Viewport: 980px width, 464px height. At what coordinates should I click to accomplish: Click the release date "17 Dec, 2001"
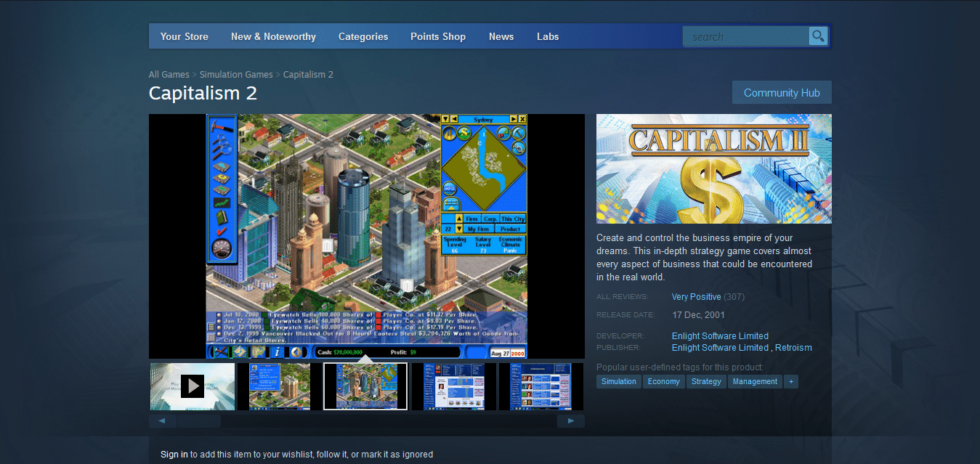point(698,315)
